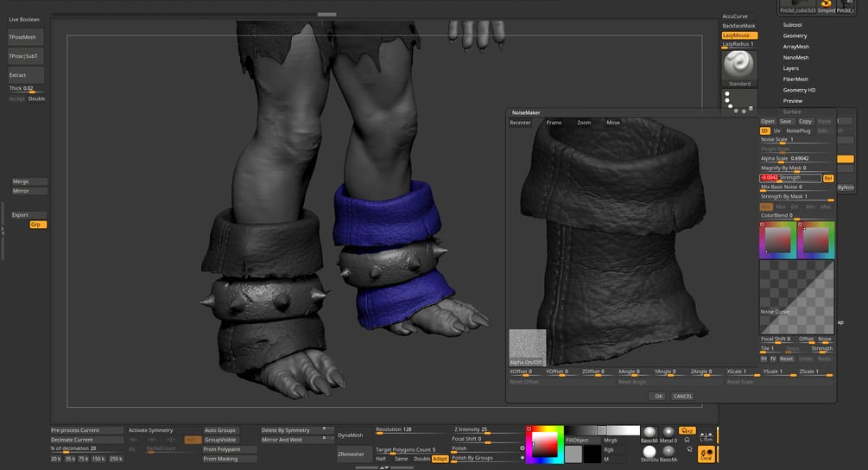Image resolution: width=868 pixels, height=470 pixels.
Task: Toggle LazyMouse on or off
Action: click(739, 35)
